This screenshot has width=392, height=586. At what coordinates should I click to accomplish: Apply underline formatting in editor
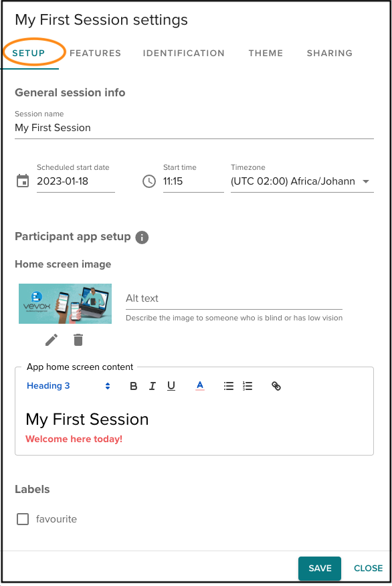coord(171,386)
